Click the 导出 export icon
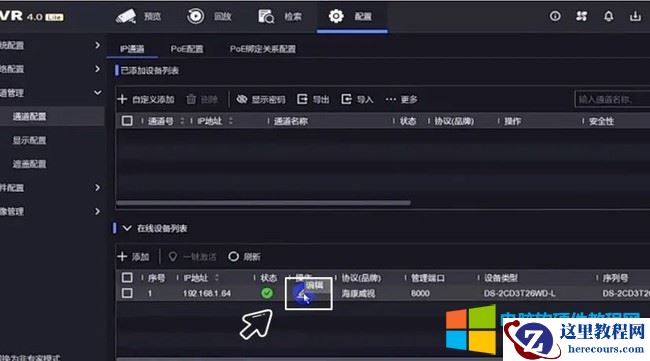 tap(302, 99)
